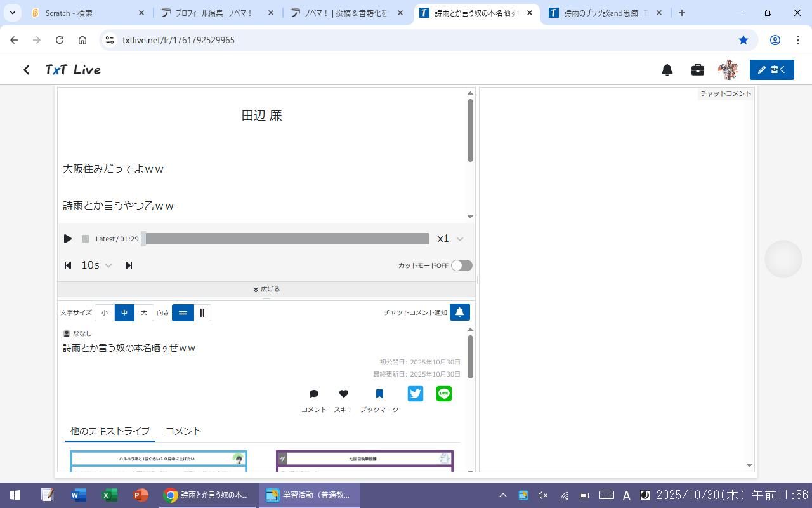
Task: Share to Twitter using the Twitter icon
Action: pyautogui.click(x=416, y=394)
